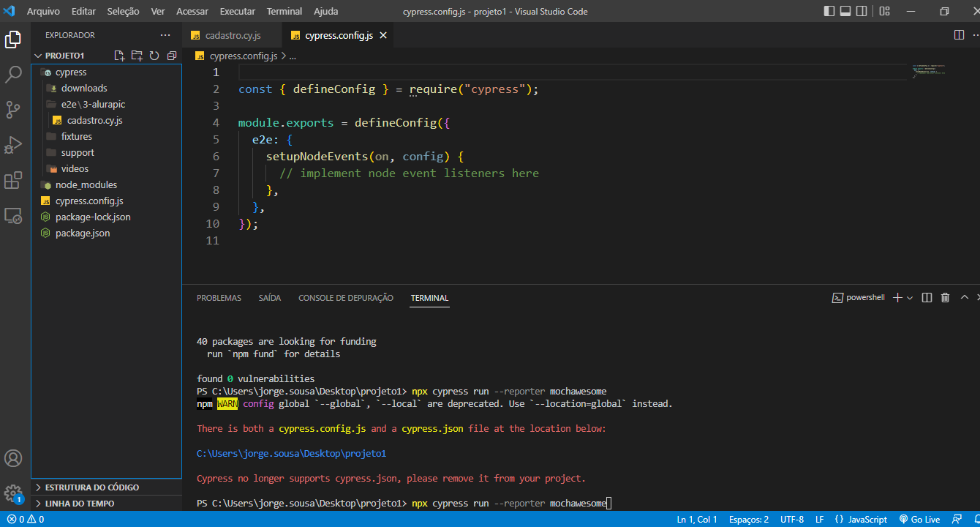This screenshot has height=527, width=980.
Task: Select the cypress.config.js editor tab
Action: pyautogui.click(x=339, y=35)
